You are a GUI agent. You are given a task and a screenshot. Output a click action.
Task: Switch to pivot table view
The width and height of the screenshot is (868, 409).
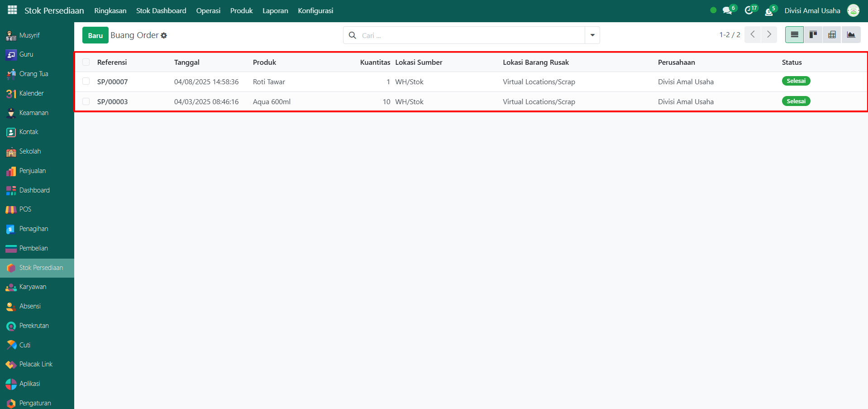point(832,35)
